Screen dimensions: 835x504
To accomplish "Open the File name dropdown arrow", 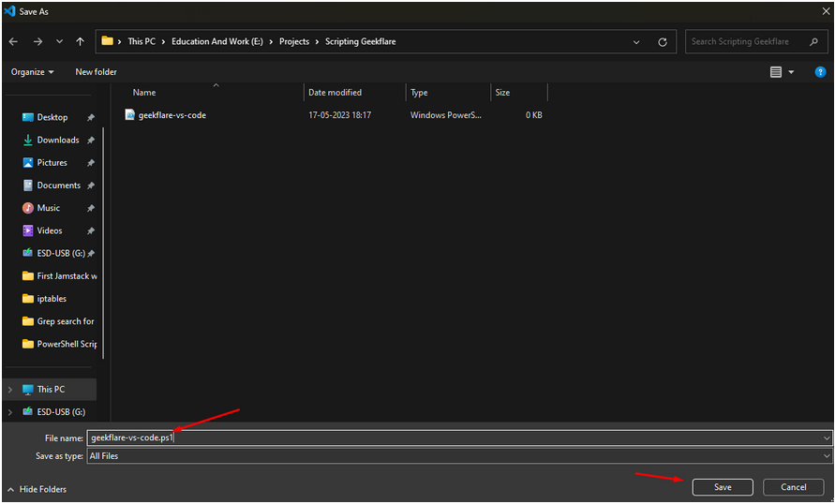I will [827, 438].
